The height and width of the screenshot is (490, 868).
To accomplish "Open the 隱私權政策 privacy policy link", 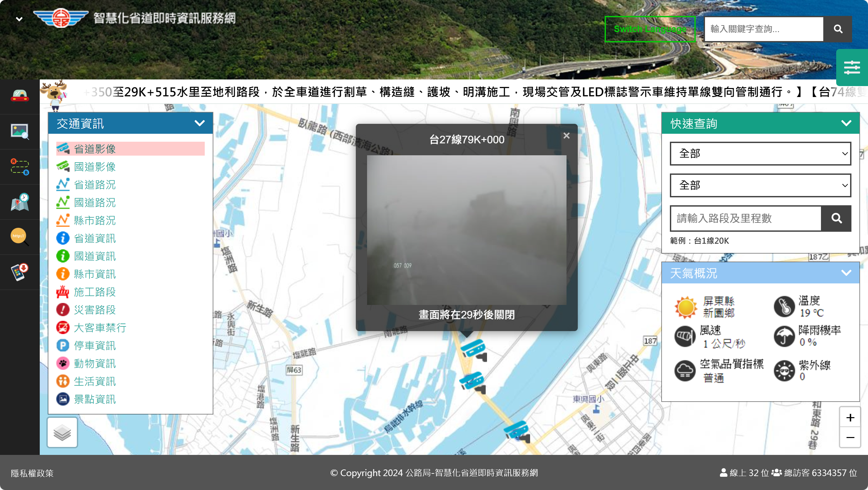I will pos(33,473).
